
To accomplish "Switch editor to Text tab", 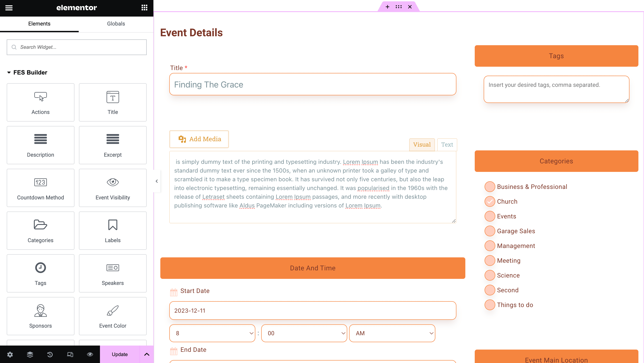I will tap(447, 145).
